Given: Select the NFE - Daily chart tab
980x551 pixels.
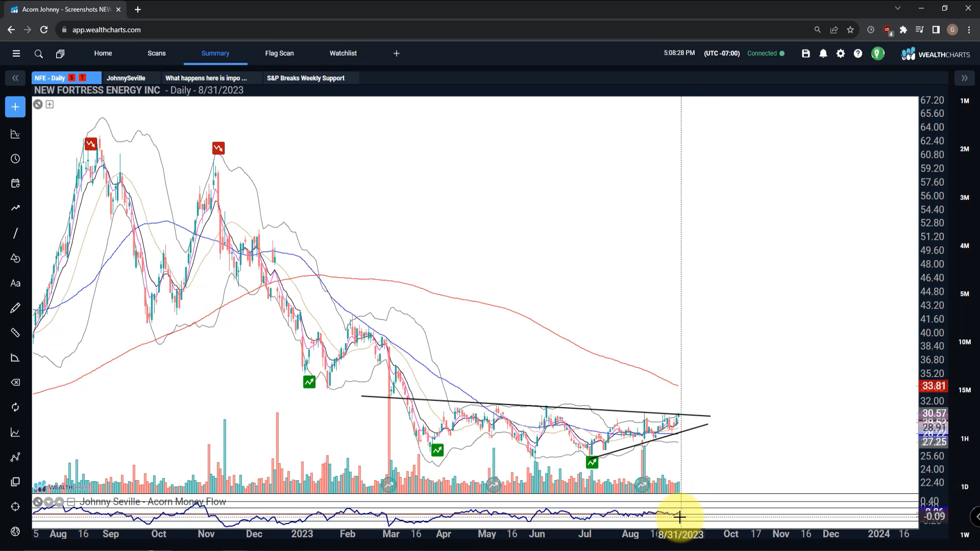Looking at the screenshot, I should click(66, 78).
